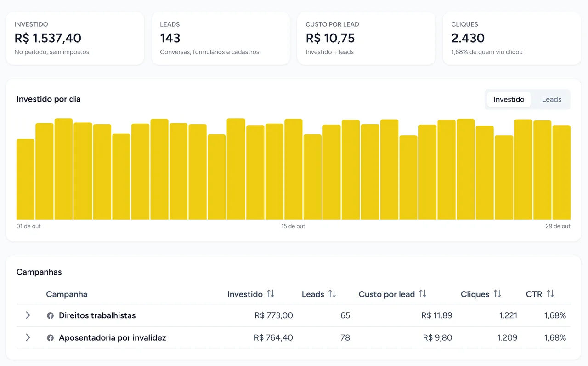Click the sort arrows beside Cliques
The width and height of the screenshot is (588, 366).
pyautogui.click(x=497, y=294)
